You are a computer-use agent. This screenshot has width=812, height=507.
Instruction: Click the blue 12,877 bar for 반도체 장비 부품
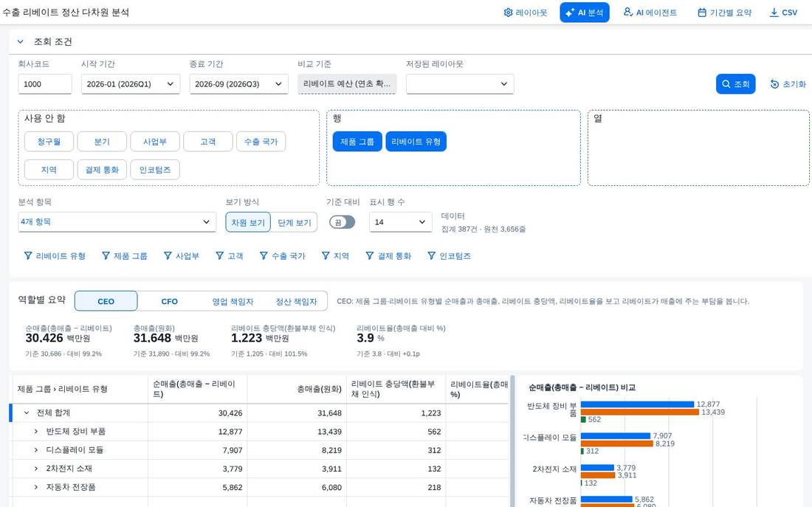(637, 404)
